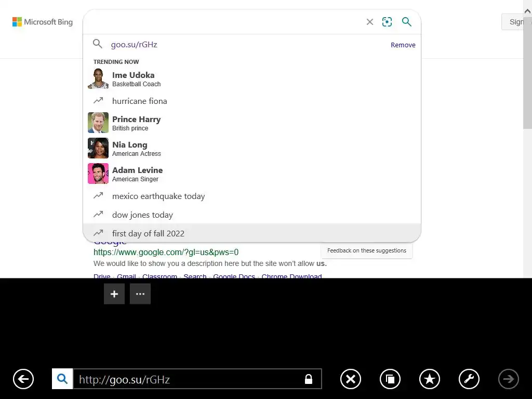Screen dimensions: 532x399
Task: Select hurricane fiona trending search
Action: point(252,101)
